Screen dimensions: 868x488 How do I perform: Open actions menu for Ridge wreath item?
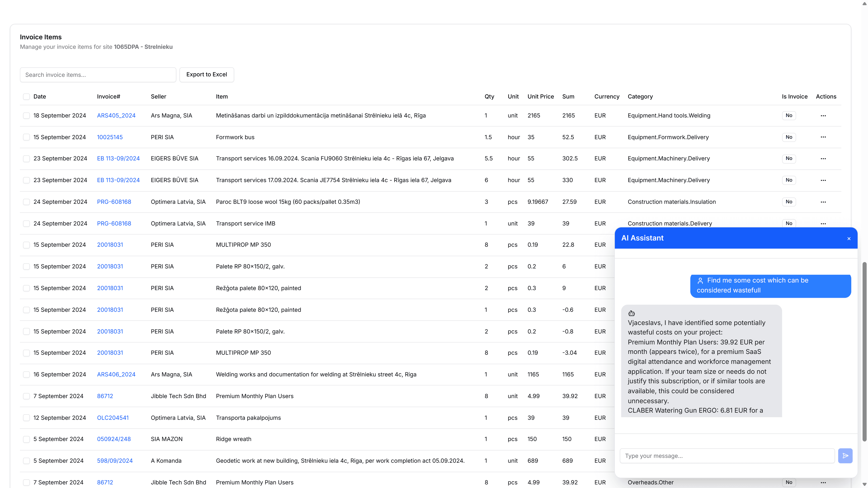pyautogui.click(x=823, y=439)
